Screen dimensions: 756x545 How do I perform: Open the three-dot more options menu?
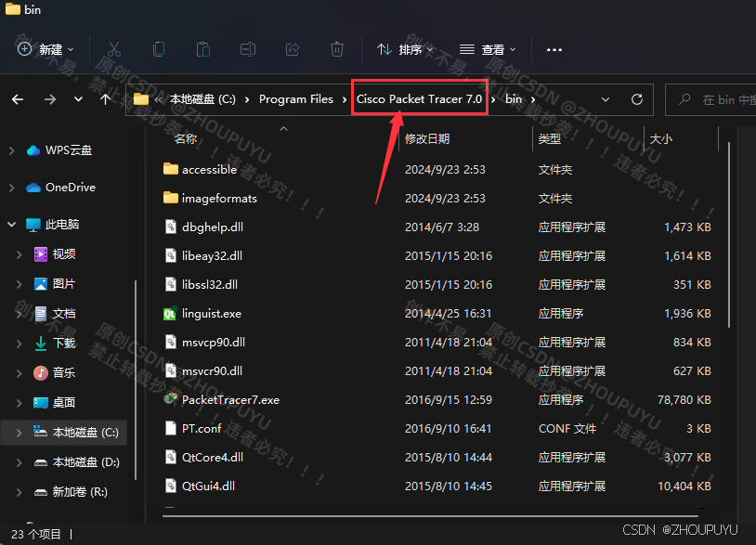[554, 49]
